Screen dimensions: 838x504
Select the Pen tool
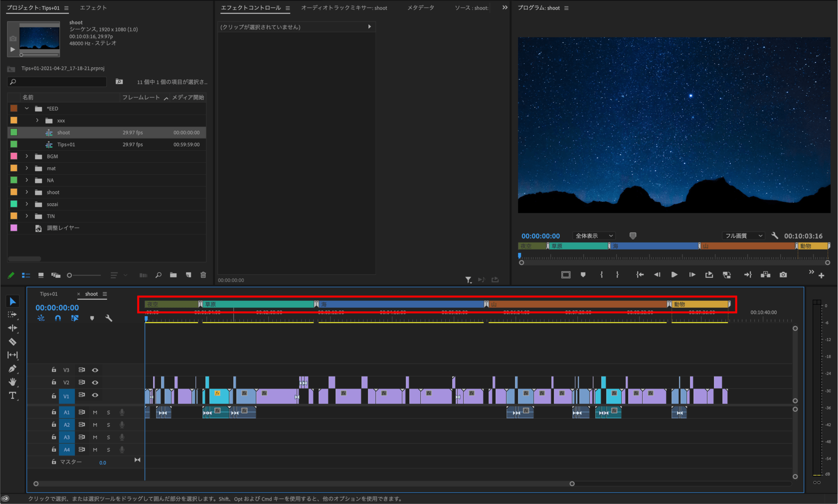pyautogui.click(x=12, y=369)
